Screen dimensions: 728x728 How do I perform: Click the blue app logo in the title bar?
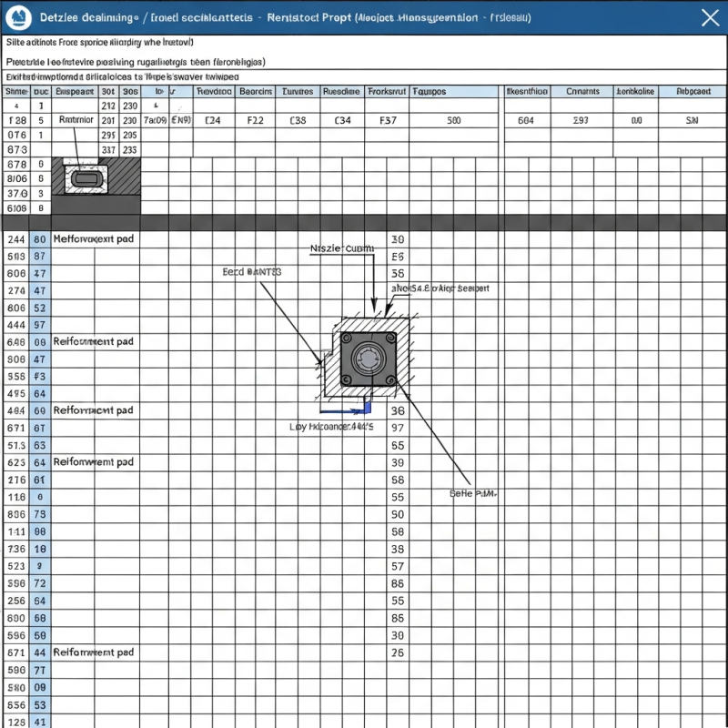coord(18,16)
